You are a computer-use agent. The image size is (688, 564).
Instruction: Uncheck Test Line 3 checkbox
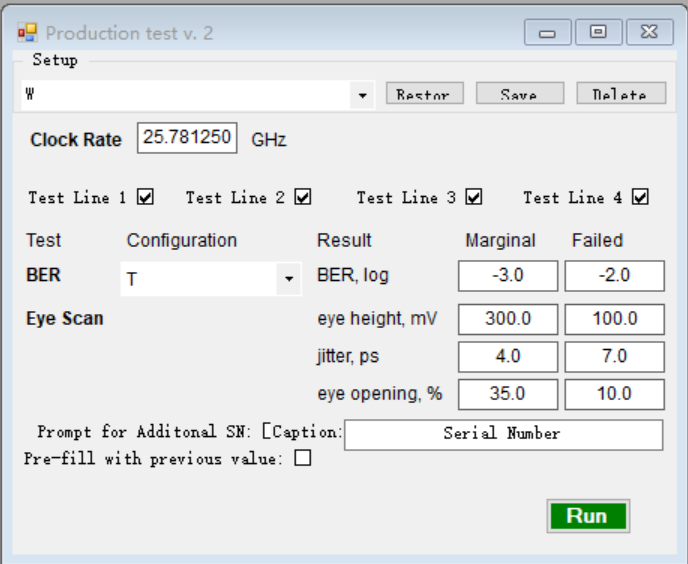474,197
